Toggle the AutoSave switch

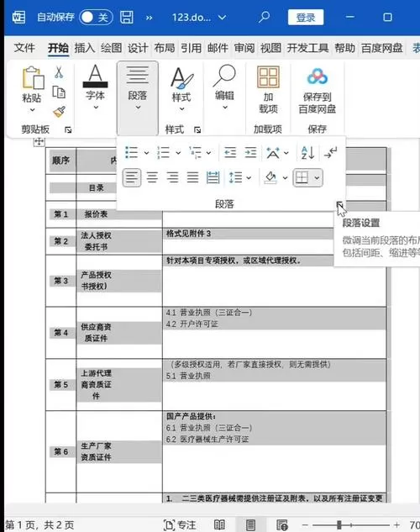(x=97, y=17)
